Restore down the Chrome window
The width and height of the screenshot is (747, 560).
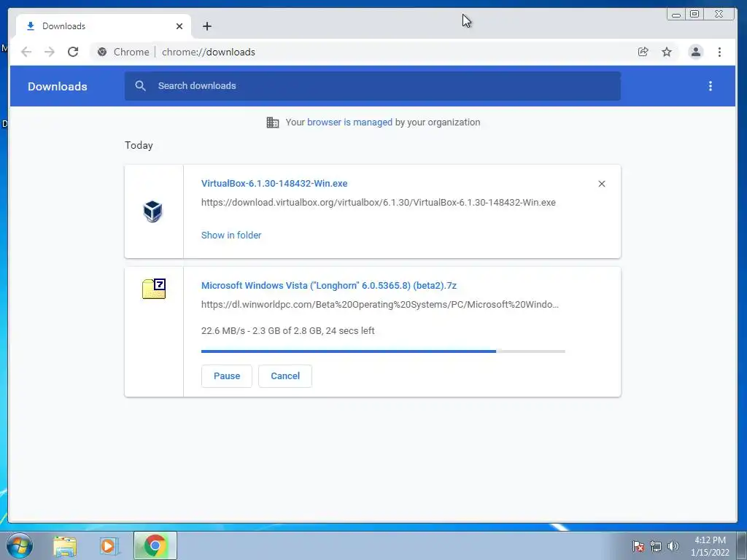point(694,15)
